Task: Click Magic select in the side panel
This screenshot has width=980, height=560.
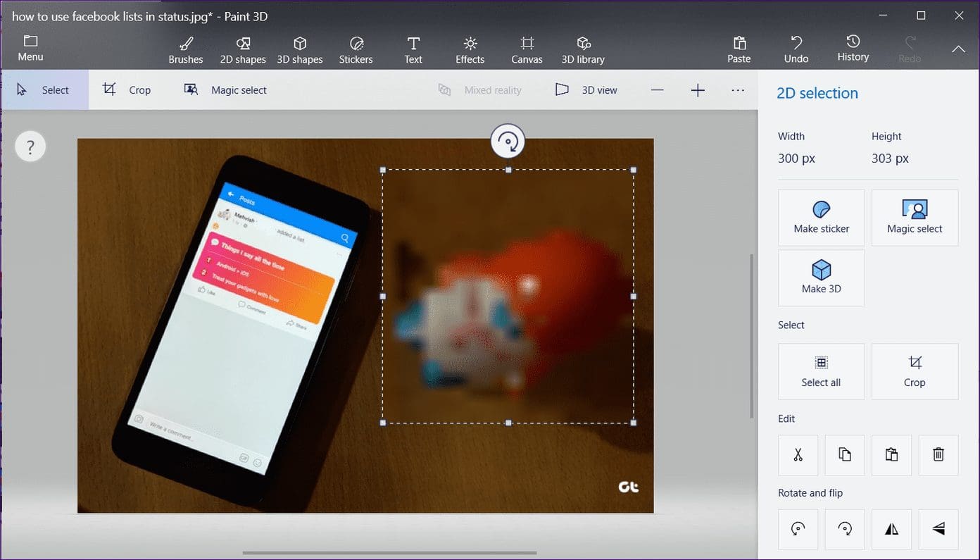Action: tap(915, 218)
